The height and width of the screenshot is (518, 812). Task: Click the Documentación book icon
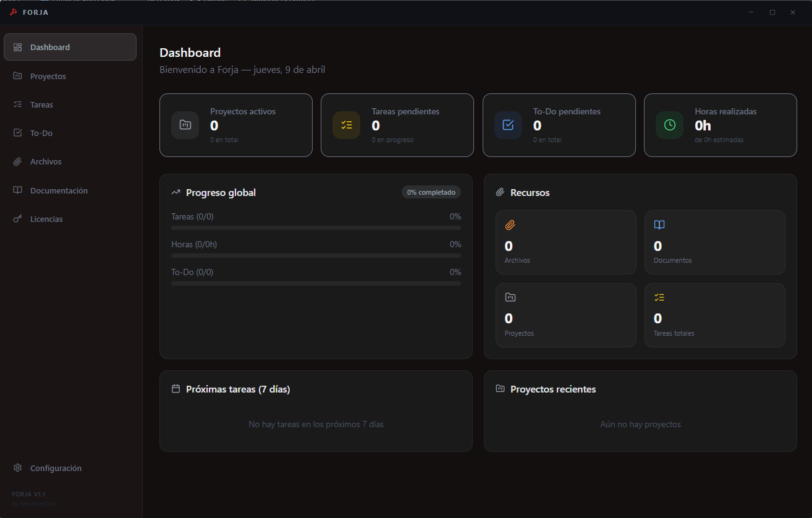pos(18,190)
